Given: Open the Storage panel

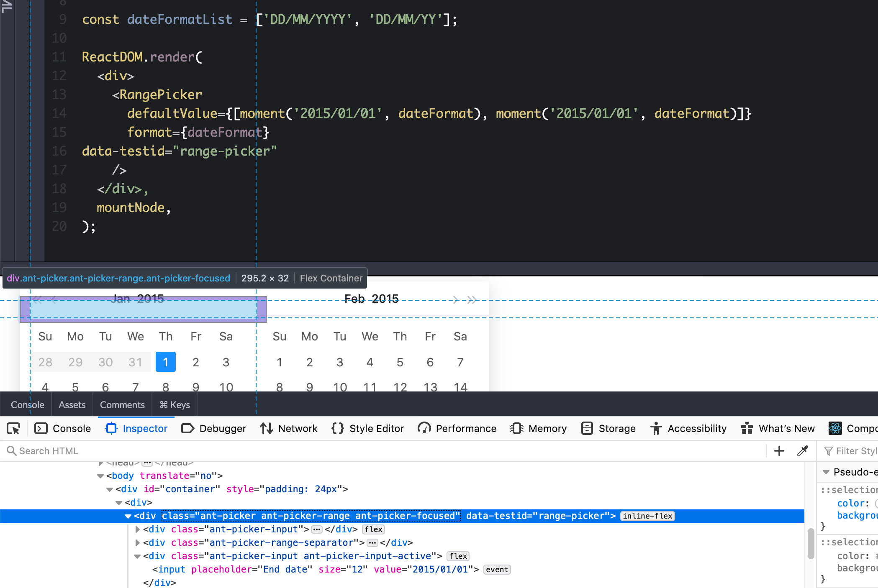Looking at the screenshot, I should (x=608, y=428).
